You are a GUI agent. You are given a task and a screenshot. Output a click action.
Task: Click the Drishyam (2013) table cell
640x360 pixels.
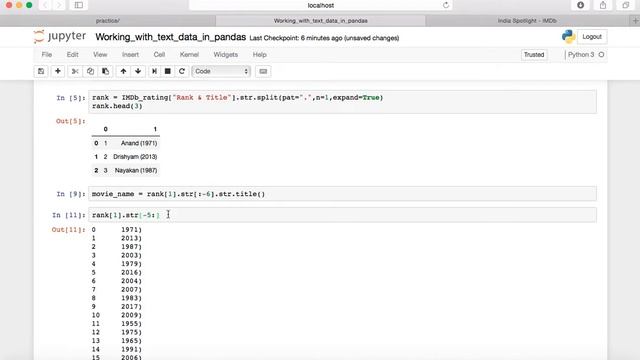135,157
